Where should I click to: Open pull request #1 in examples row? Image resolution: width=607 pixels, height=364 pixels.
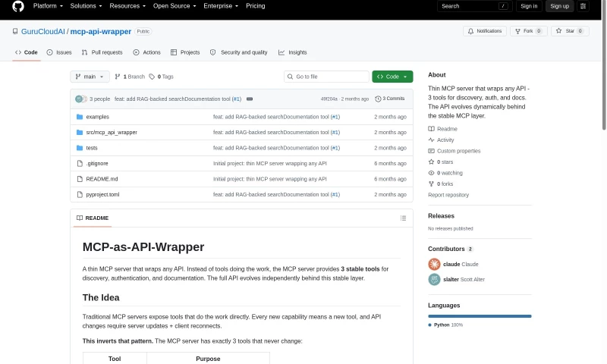(x=335, y=117)
